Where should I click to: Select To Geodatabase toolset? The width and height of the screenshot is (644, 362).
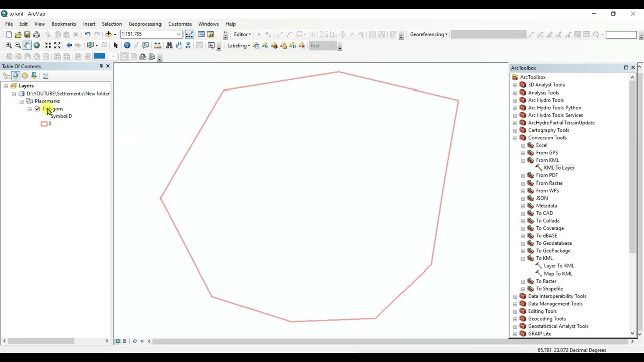pyautogui.click(x=553, y=243)
